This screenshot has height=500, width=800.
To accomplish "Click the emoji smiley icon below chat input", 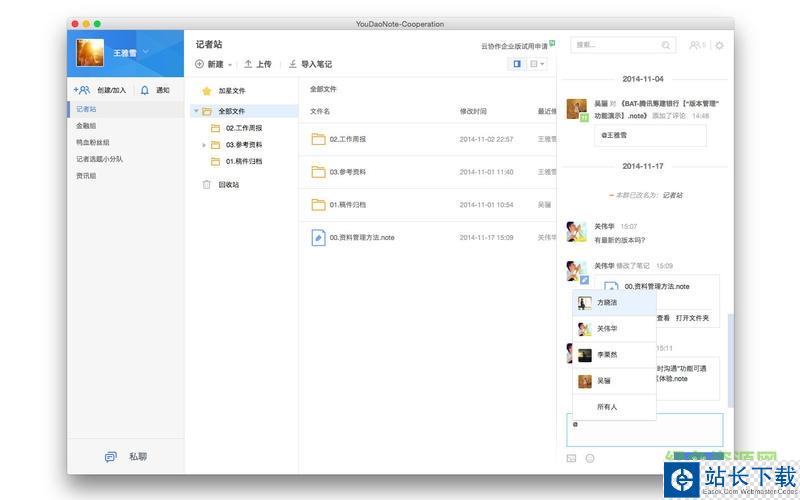I will [x=590, y=458].
